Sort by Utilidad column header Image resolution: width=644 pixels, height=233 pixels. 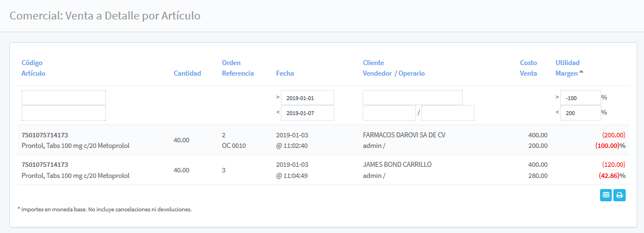click(567, 63)
